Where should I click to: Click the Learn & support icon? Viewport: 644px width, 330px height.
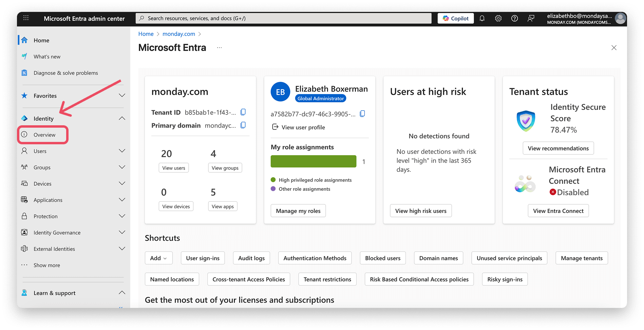[24, 293]
